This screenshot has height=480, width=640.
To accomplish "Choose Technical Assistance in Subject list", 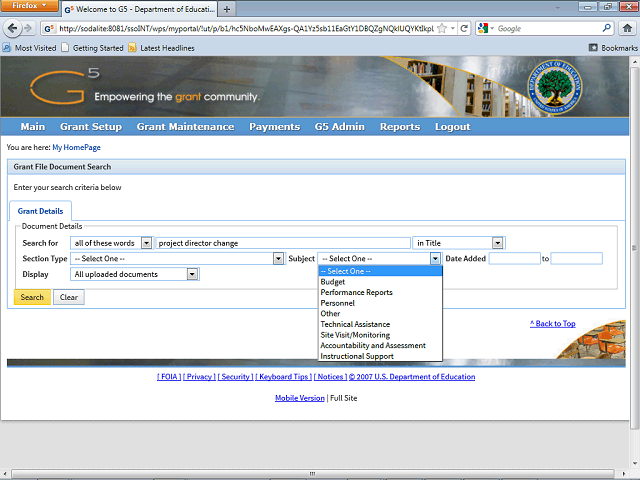I will (x=380, y=324).
